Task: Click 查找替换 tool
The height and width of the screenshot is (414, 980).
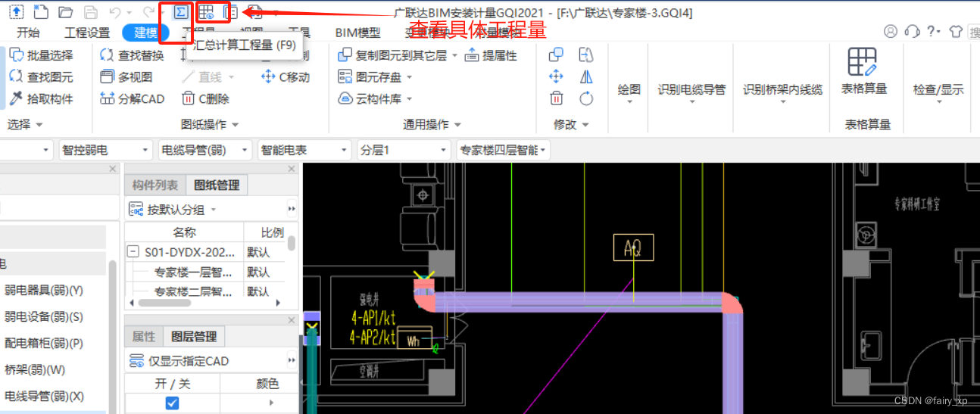Action: (x=132, y=55)
